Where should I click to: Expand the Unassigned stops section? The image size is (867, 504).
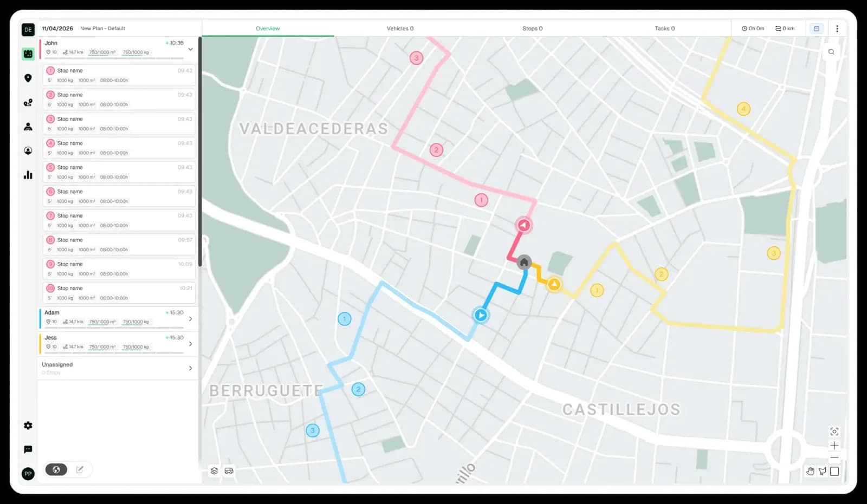(190, 368)
